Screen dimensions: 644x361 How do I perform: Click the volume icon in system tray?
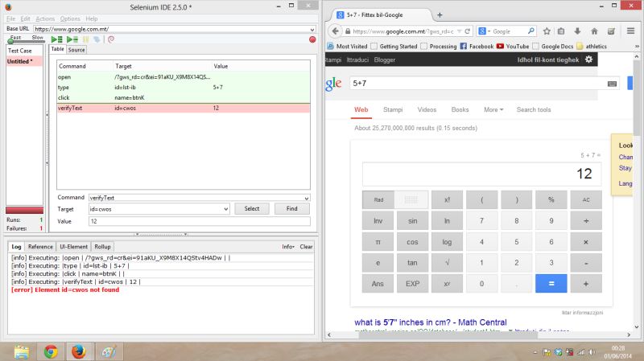tap(592, 352)
